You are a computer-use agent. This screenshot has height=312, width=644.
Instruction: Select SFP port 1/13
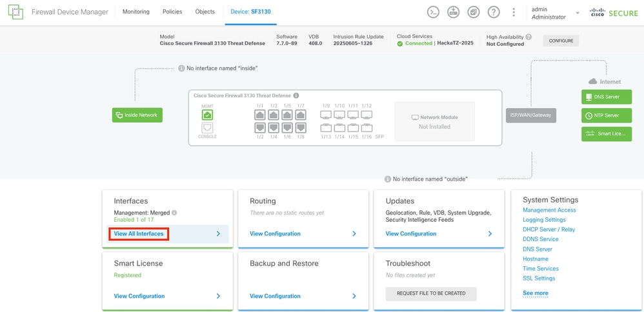pos(326,128)
